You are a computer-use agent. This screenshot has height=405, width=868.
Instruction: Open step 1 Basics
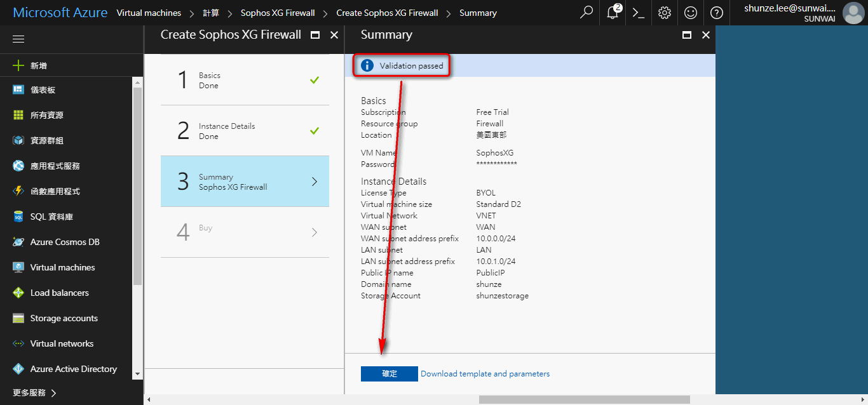click(245, 80)
